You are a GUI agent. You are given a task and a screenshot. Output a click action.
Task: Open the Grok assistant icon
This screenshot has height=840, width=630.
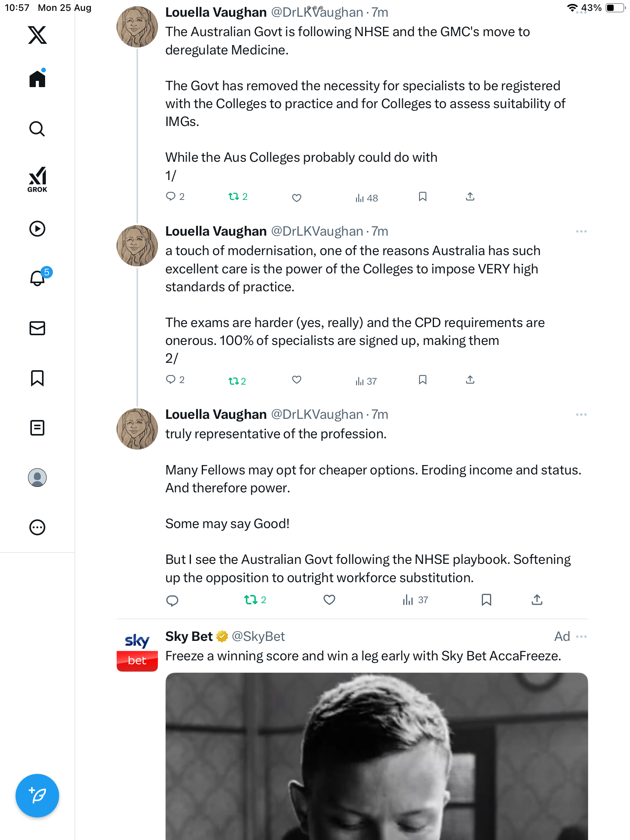[37, 179]
